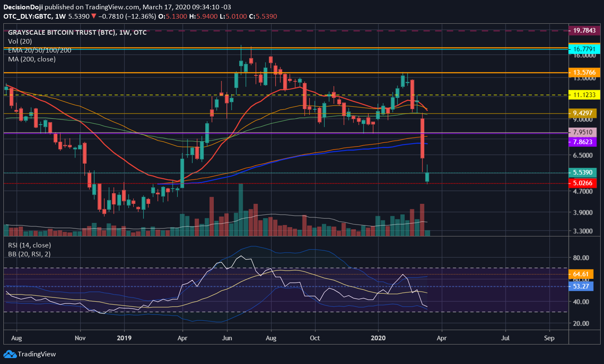Image resolution: width=604 pixels, height=364 pixels.
Task: Click the purple 7.8623 price label
Action: click(x=583, y=142)
